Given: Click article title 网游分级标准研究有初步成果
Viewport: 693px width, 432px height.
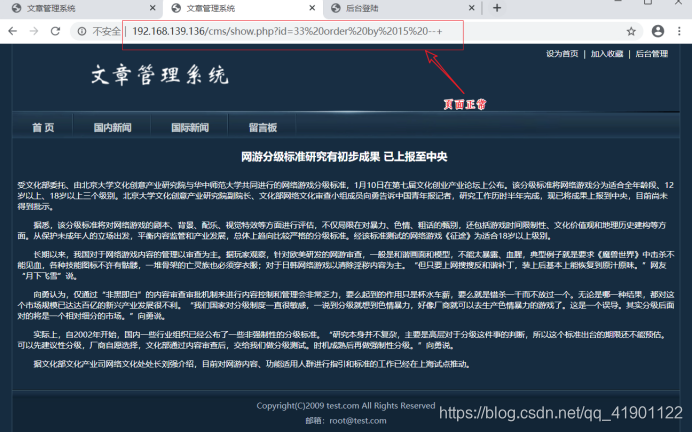Looking at the screenshot, I should pyautogui.click(x=344, y=157).
